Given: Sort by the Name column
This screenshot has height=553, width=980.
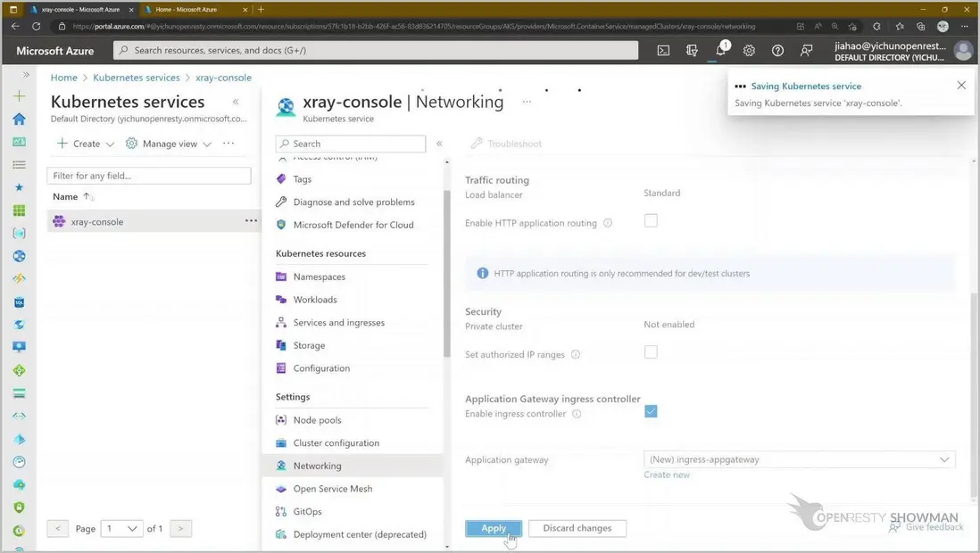Looking at the screenshot, I should point(72,197).
